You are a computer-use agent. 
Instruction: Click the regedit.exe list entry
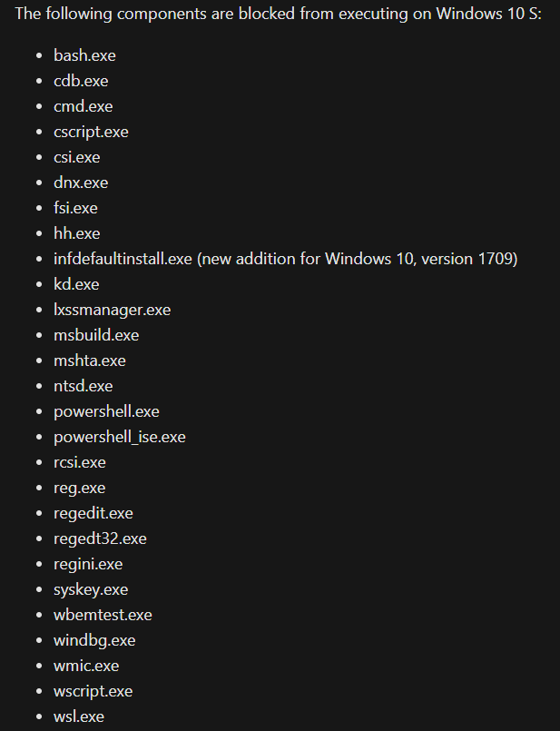pos(93,513)
